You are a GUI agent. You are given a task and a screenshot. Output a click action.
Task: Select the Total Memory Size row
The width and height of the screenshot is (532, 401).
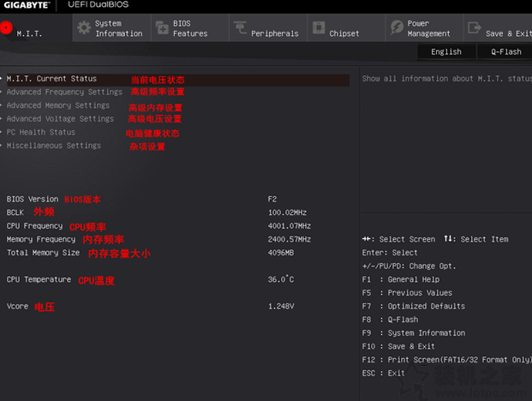(43, 253)
